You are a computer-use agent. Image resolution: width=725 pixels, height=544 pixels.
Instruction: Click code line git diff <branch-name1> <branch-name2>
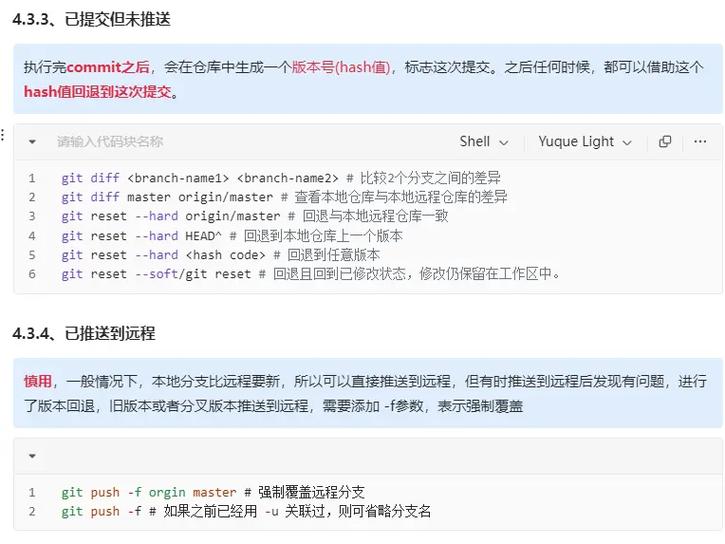tap(281, 178)
